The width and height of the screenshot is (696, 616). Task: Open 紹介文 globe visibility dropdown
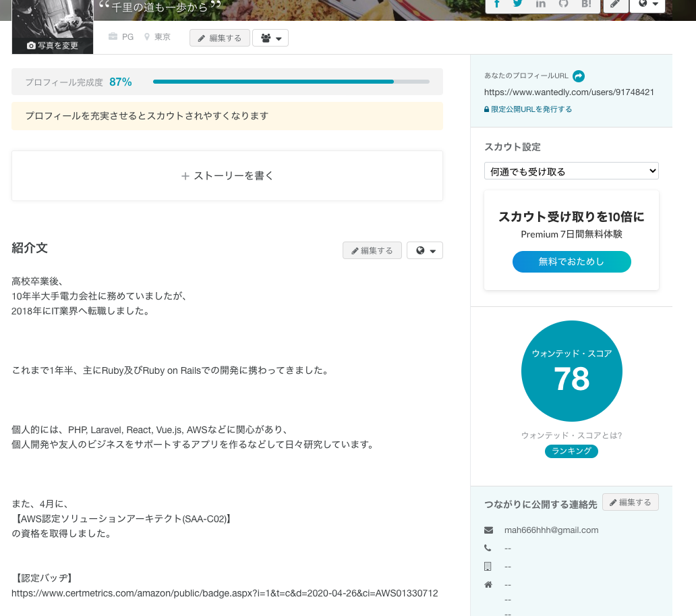click(x=425, y=250)
